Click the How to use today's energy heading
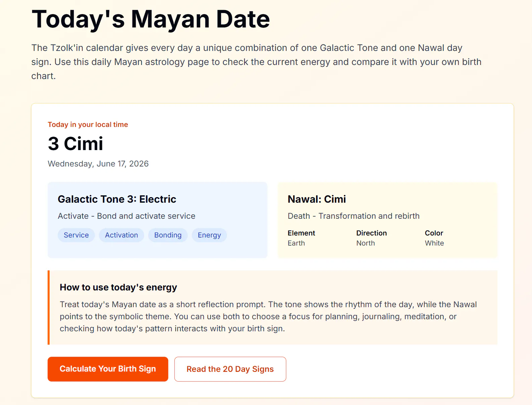 tap(118, 287)
